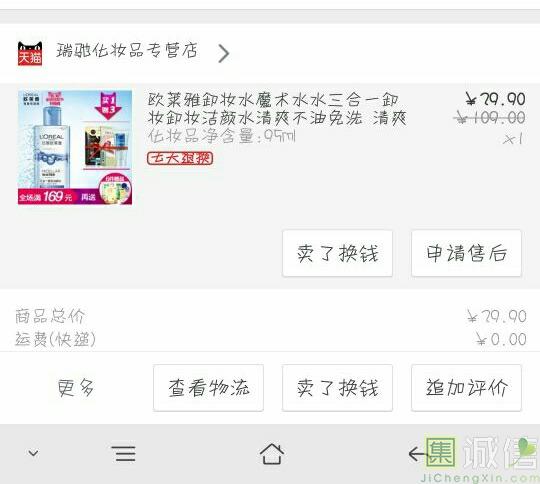Tap the ¥29.90 product price

[x=495, y=100]
